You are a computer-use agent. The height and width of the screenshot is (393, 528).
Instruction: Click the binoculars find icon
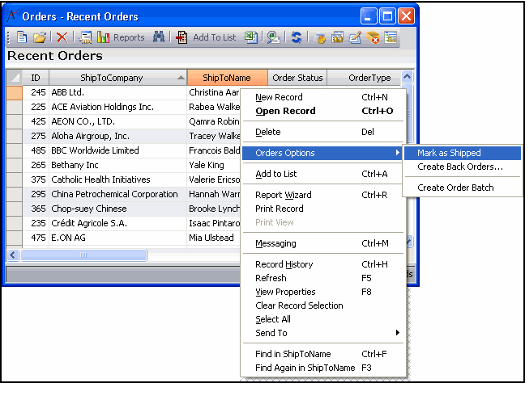159,37
